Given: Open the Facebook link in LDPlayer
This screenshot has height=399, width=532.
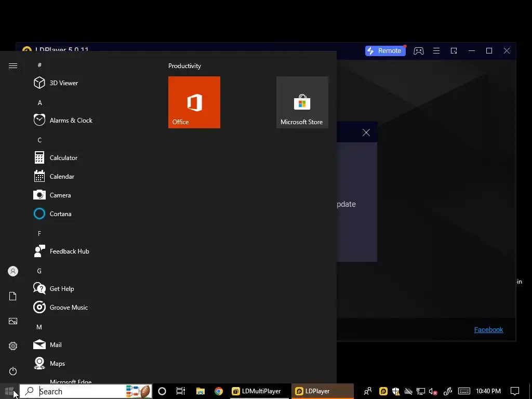Looking at the screenshot, I should tap(488, 329).
